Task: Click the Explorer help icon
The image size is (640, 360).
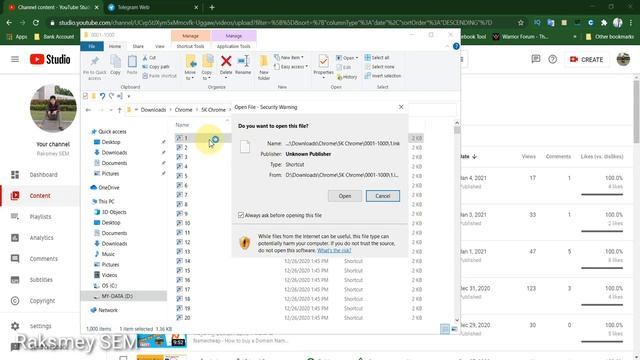Action: pos(456,47)
